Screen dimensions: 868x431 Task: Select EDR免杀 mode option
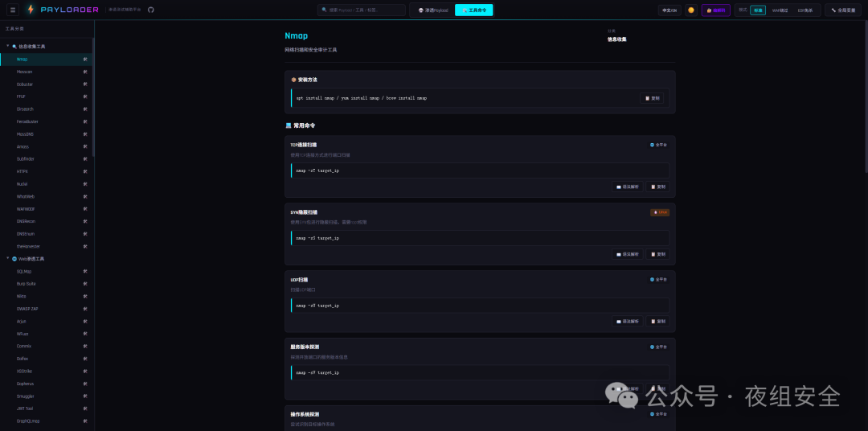click(805, 10)
